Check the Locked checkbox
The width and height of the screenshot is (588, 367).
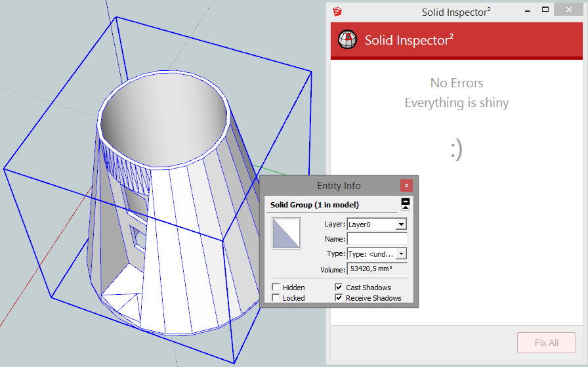coord(276,298)
